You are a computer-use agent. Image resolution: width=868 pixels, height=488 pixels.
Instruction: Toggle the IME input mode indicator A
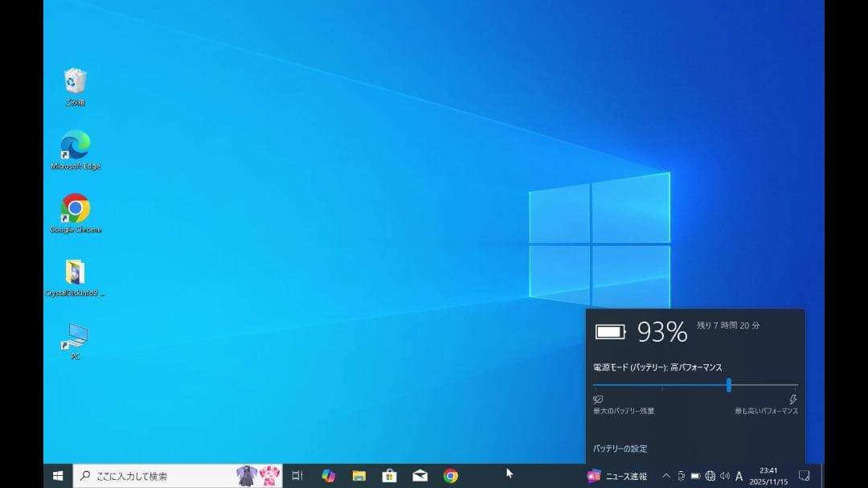(x=739, y=476)
